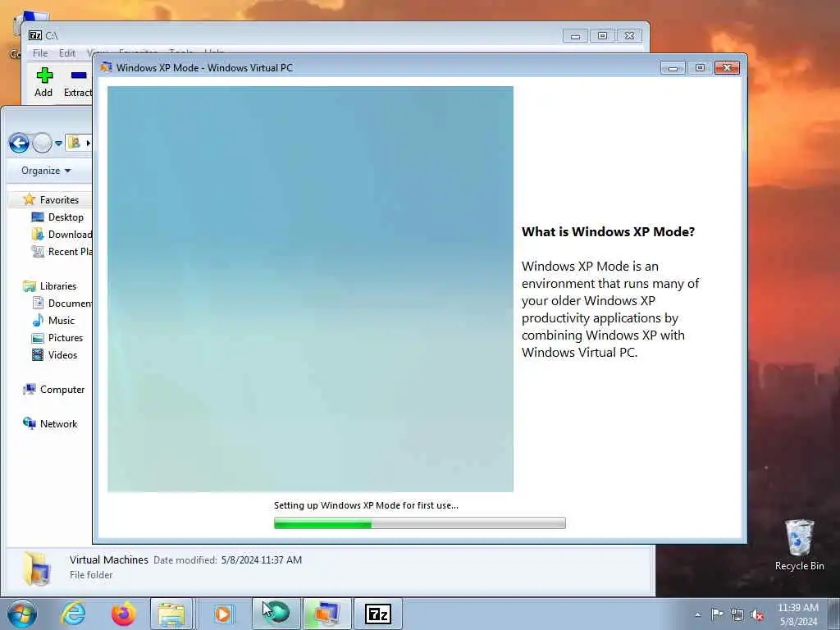This screenshot has height=630, width=840.
Task: Open the Organize dropdown in Explorer
Action: point(46,171)
